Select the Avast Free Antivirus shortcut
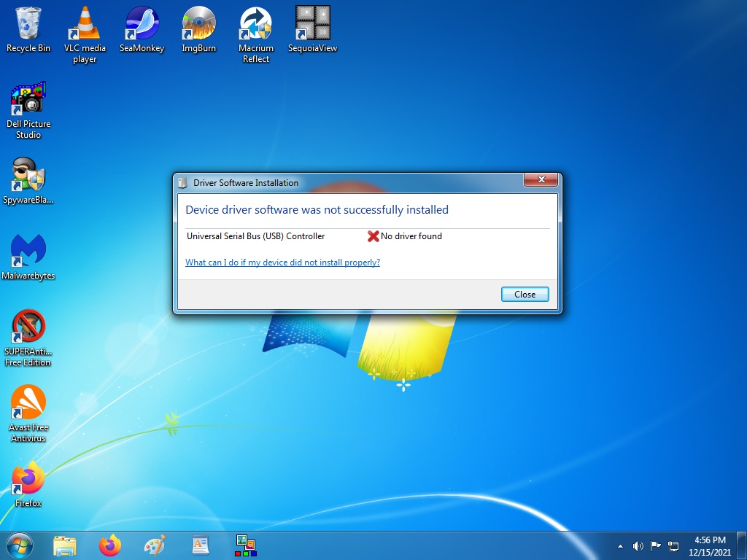 [x=28, y=414]
